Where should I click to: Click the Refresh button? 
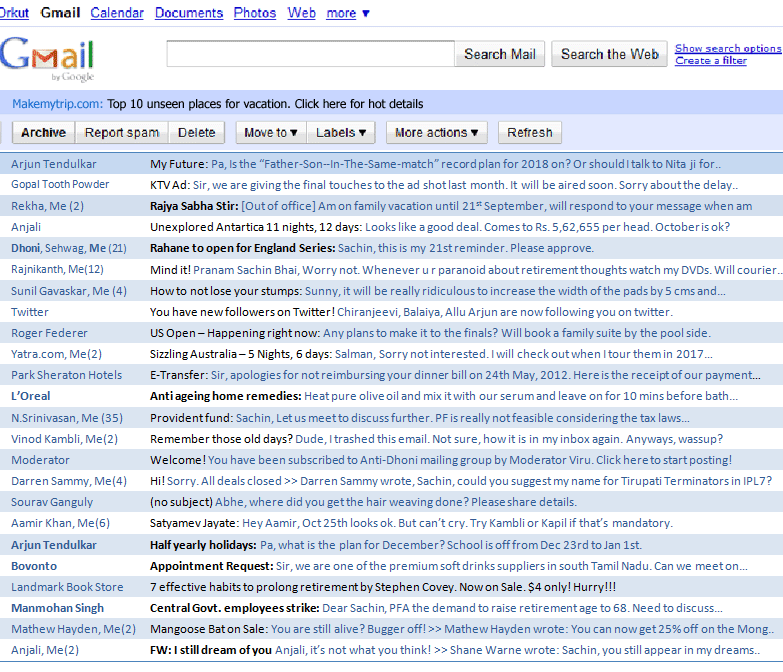click(x=530, y=132)
